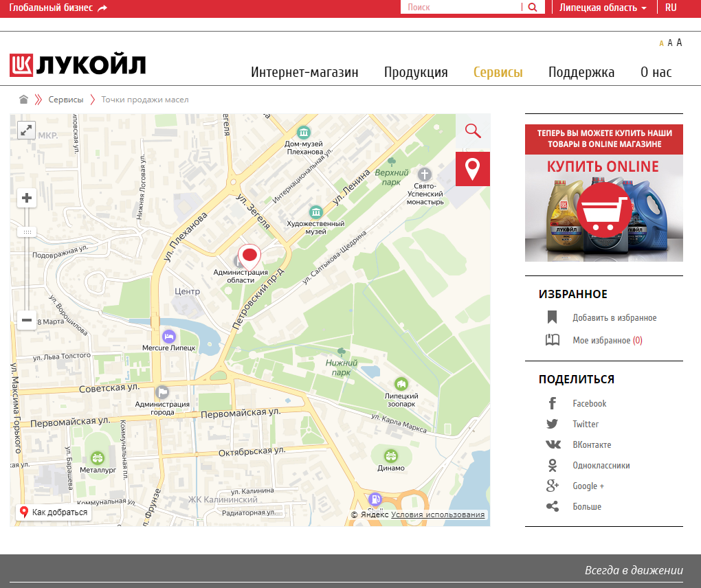
Task: Open the Липецкая область region dropdown
Action: 603,8
